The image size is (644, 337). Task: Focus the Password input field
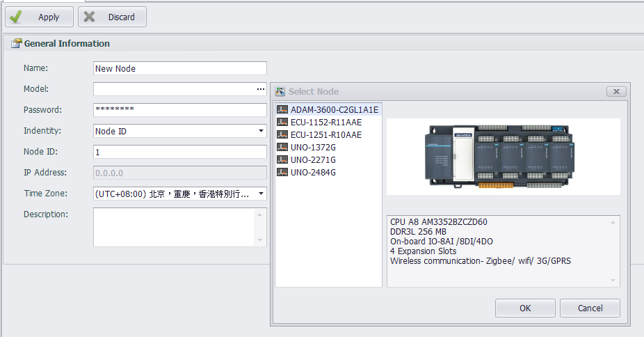[x=179, y=110]
